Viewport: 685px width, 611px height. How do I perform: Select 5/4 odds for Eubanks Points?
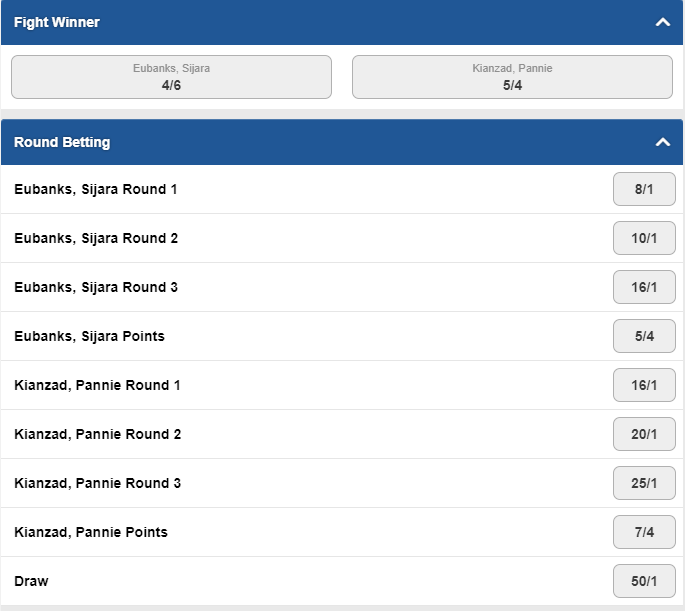[644, 336]
